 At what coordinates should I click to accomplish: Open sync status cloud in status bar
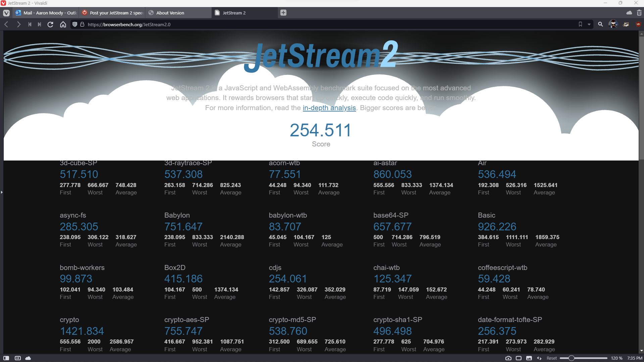(28, 358)
